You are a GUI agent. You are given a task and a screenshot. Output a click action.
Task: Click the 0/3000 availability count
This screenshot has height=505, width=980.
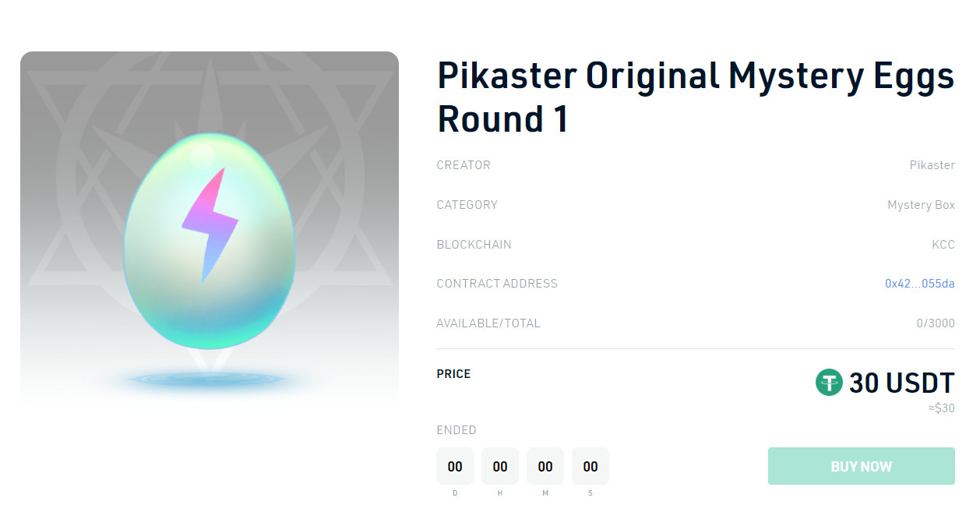pyautogui.click(x=936, y=323)
